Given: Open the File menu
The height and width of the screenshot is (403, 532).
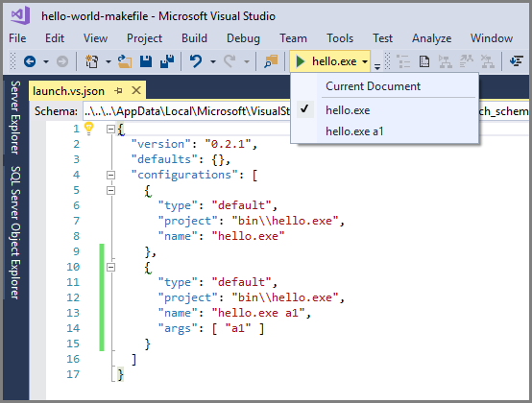Looking at the screenshot, I should pyautogui.click(x=17, y=38).
